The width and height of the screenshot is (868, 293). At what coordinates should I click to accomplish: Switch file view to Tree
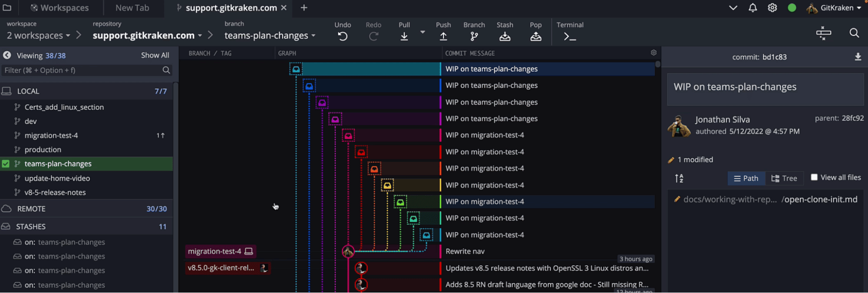point(784,178)
